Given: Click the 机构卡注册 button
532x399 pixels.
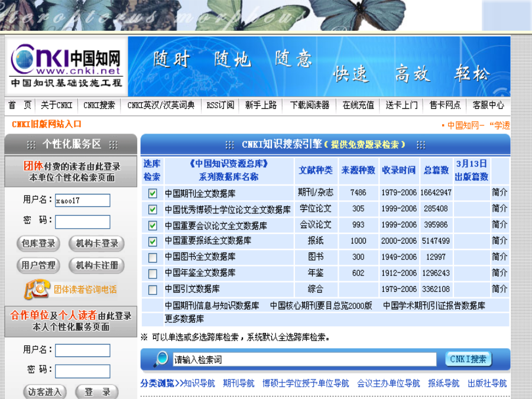Looking at the screenshot, I should (x=97, y=265).
